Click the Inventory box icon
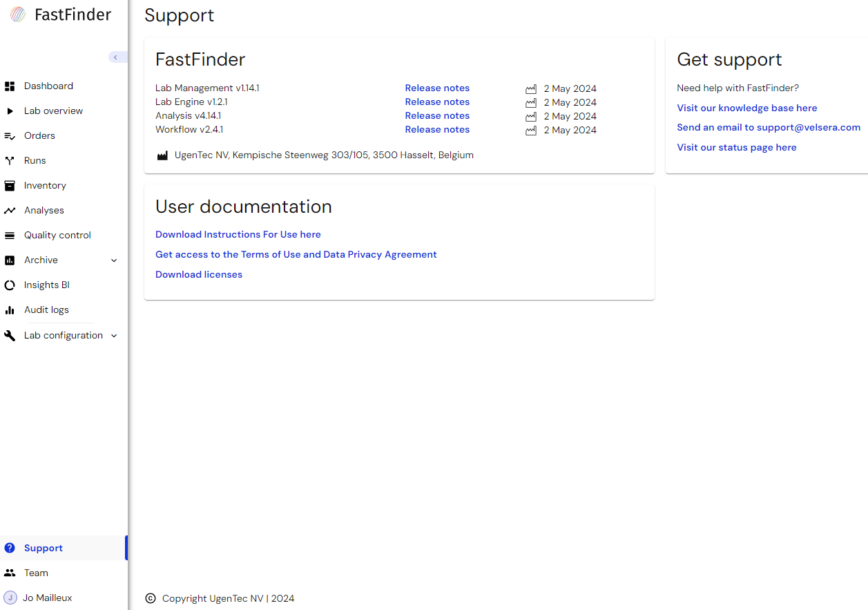This screenshot has height=610, width=868. tap(10, 186)
